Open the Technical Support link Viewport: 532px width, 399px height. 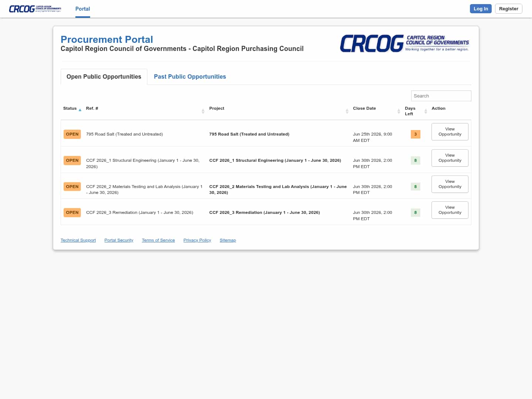point(78,240)
